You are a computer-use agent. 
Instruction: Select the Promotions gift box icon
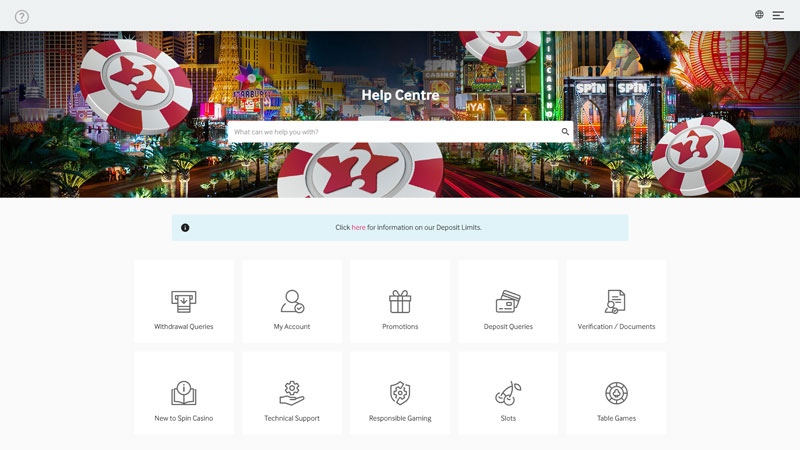400,301
